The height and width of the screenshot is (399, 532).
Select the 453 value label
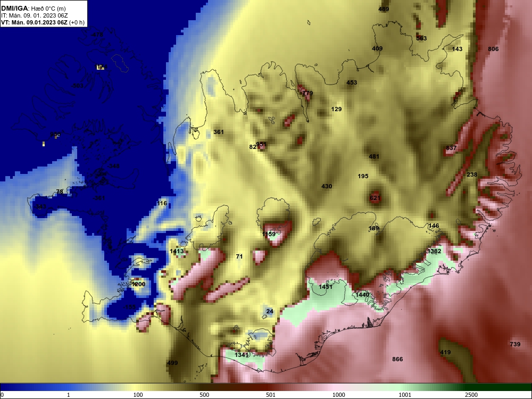(x=352, y=82)
